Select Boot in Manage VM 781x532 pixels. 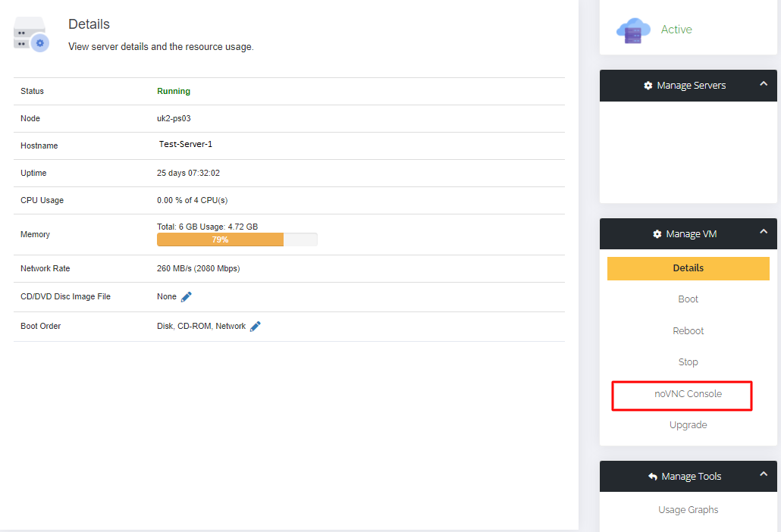tap(688, 299)
